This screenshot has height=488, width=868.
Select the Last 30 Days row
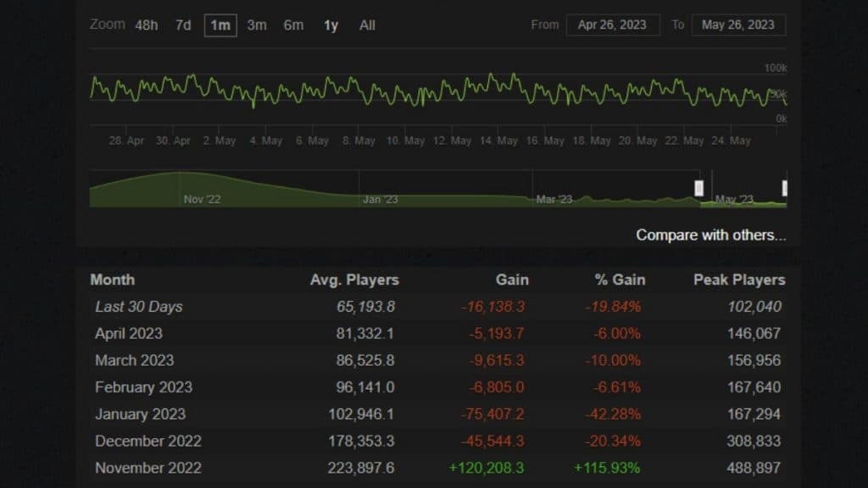click(139, 307)
